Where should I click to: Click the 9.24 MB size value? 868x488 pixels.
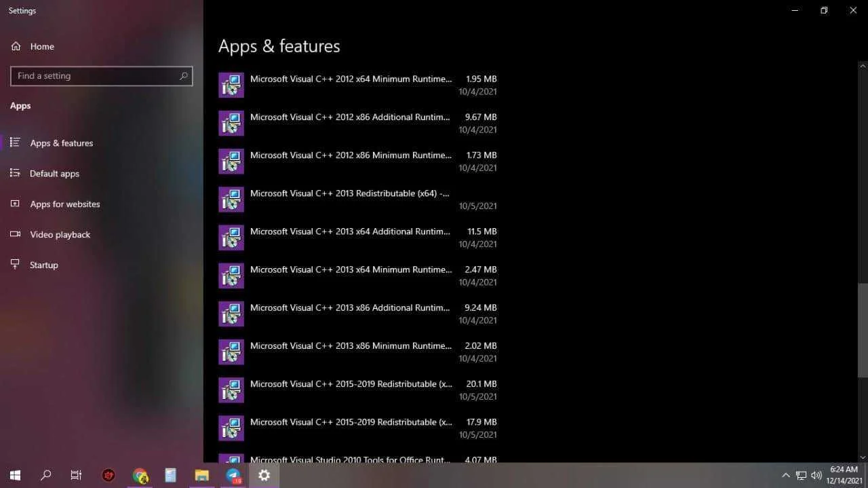(481, 307)
